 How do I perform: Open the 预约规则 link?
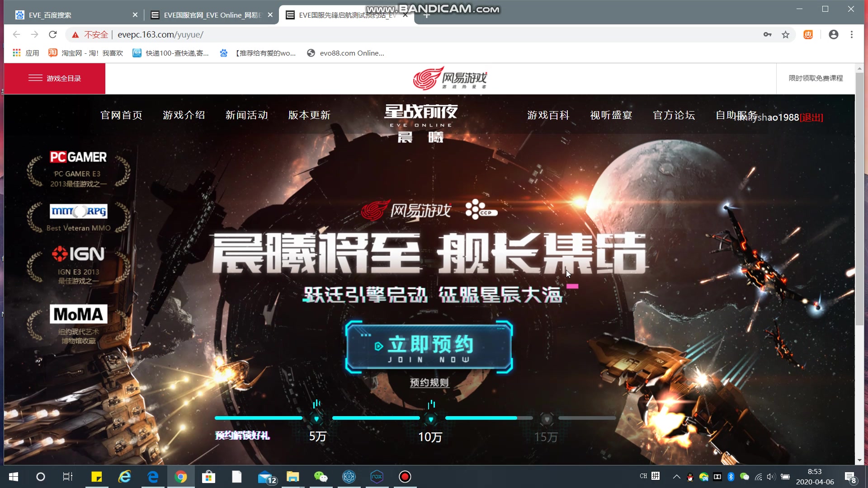[x=429, y=383]
